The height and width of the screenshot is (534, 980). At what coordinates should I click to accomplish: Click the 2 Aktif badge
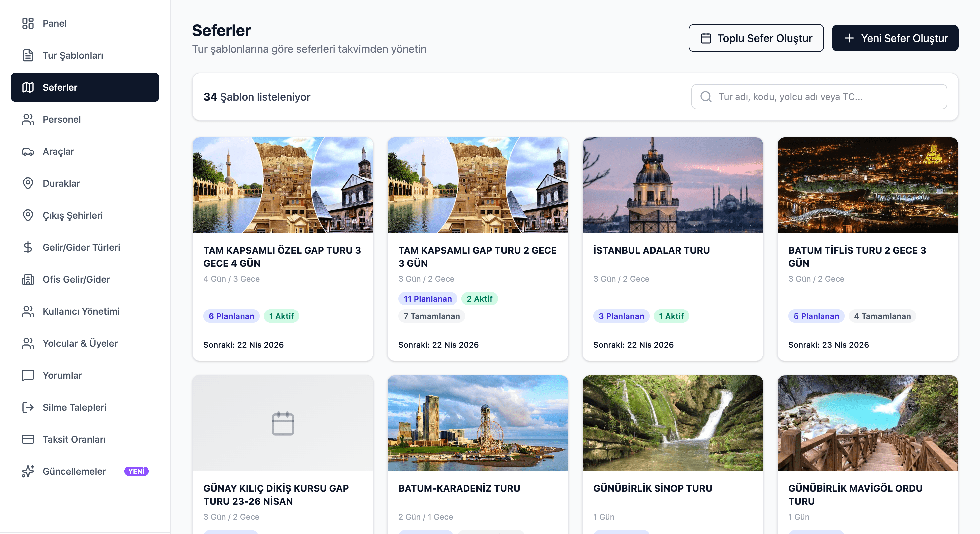[x=479, y=299]
